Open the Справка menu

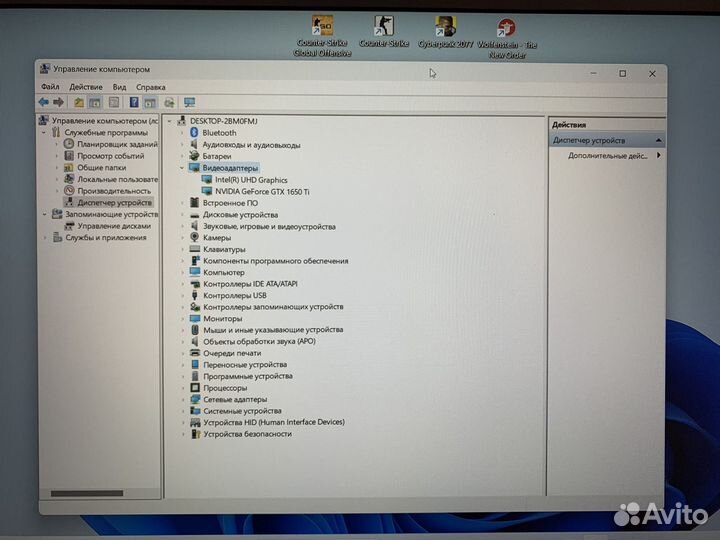click(151, 87)
